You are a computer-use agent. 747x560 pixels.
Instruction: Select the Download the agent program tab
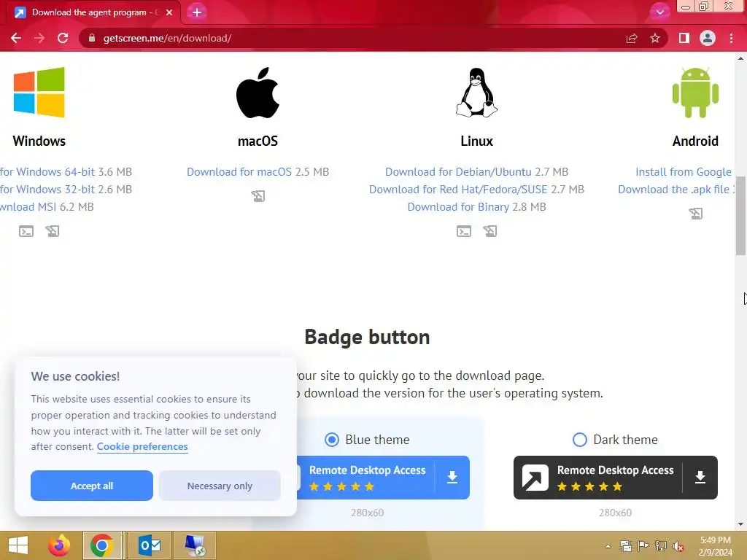(93, 12)
